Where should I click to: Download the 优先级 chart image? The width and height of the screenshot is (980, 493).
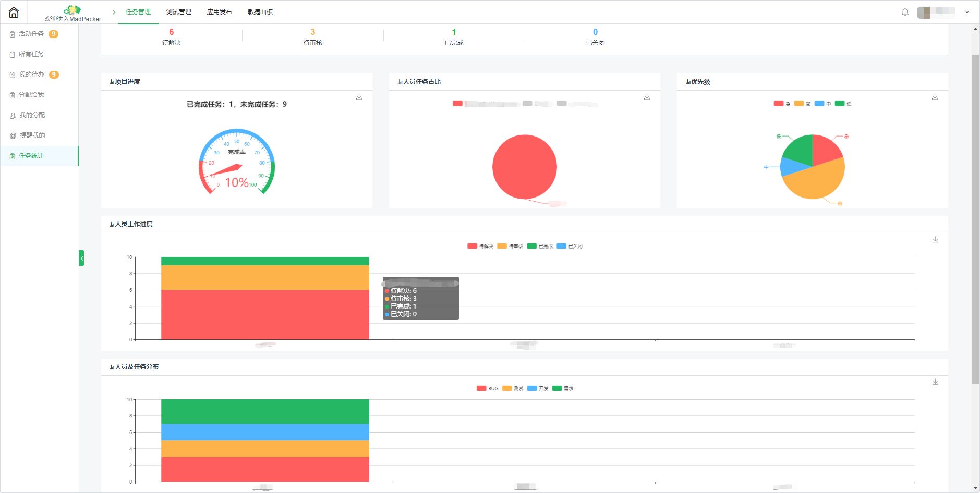click(935, 97)
